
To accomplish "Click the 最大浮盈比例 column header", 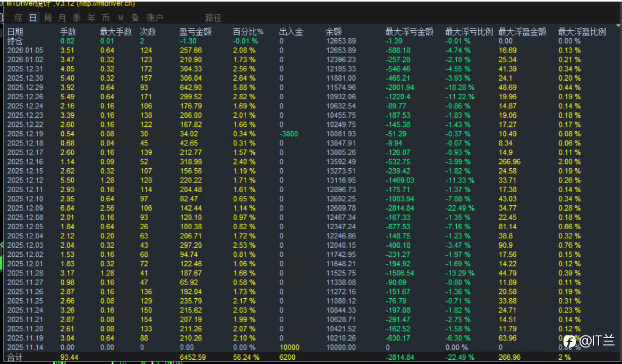I will click(x=582, y=32).
